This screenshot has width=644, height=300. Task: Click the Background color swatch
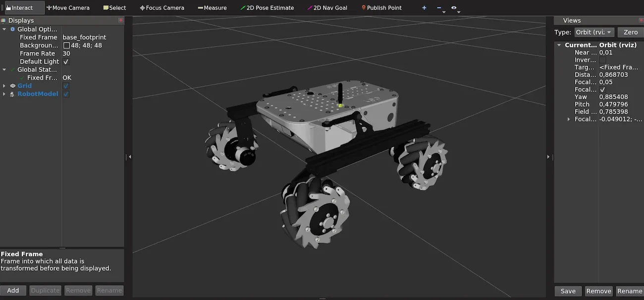66,46
